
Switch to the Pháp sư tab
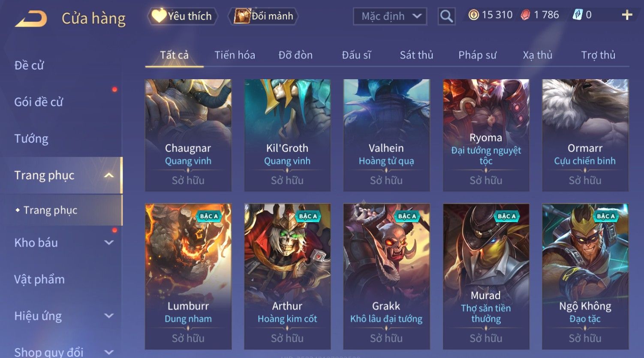(477, 55)
